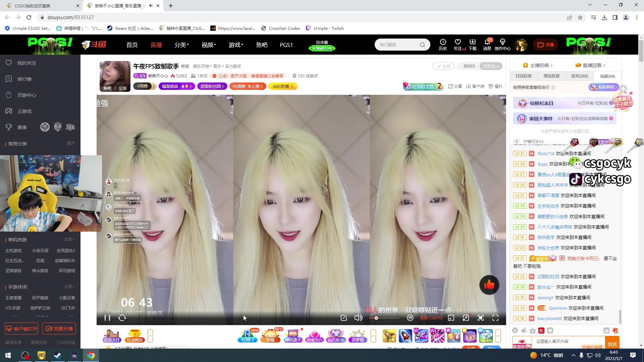Open video quality 原画1080P60 menu

(x=431, y=318)
